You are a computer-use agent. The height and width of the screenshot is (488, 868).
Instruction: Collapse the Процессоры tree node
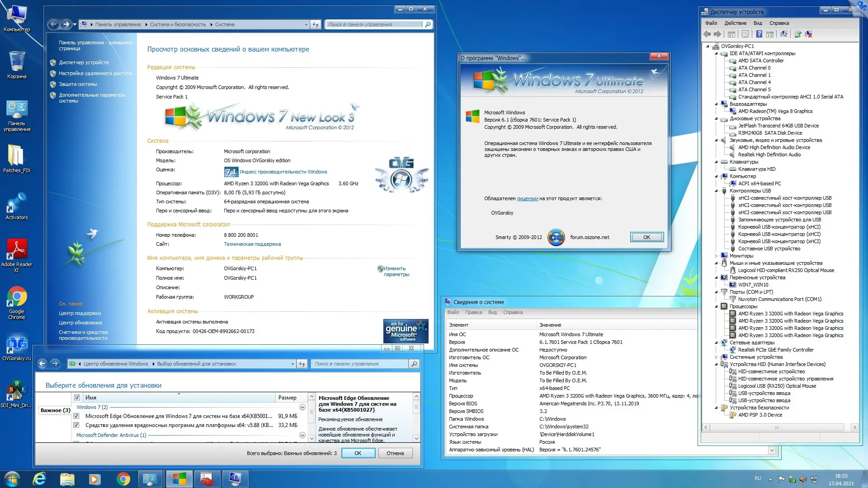(x=717, y=306)
